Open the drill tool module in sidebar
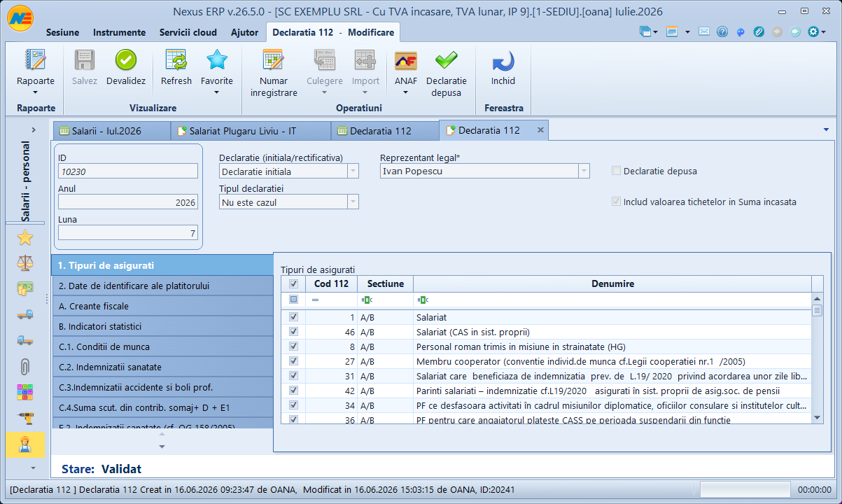The height and width of the screenshot is (504, 842). pyautogui.click(x=25, y=418)
